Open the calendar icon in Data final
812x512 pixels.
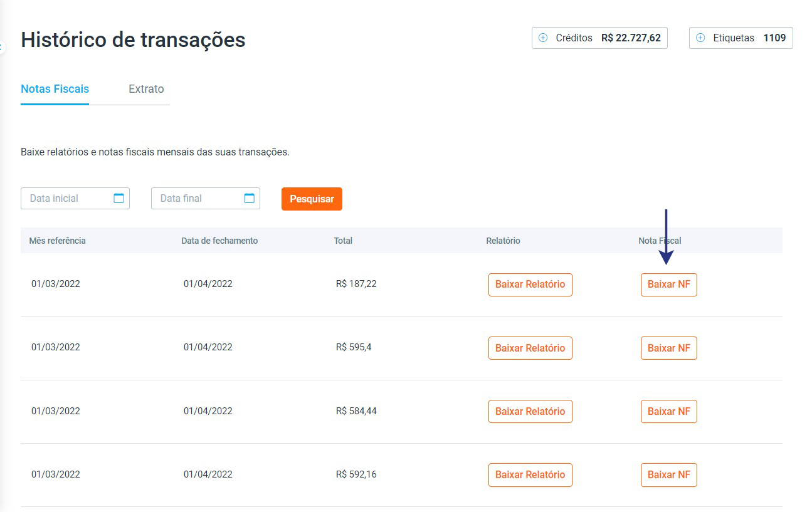click(x=250, y=198)
